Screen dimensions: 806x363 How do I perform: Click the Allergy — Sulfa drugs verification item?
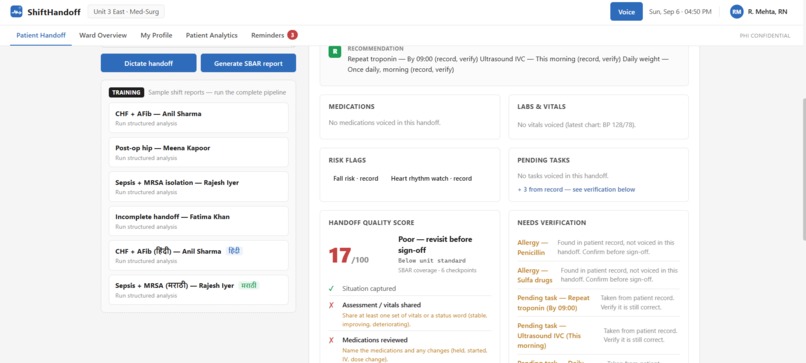tap(598, 275)
